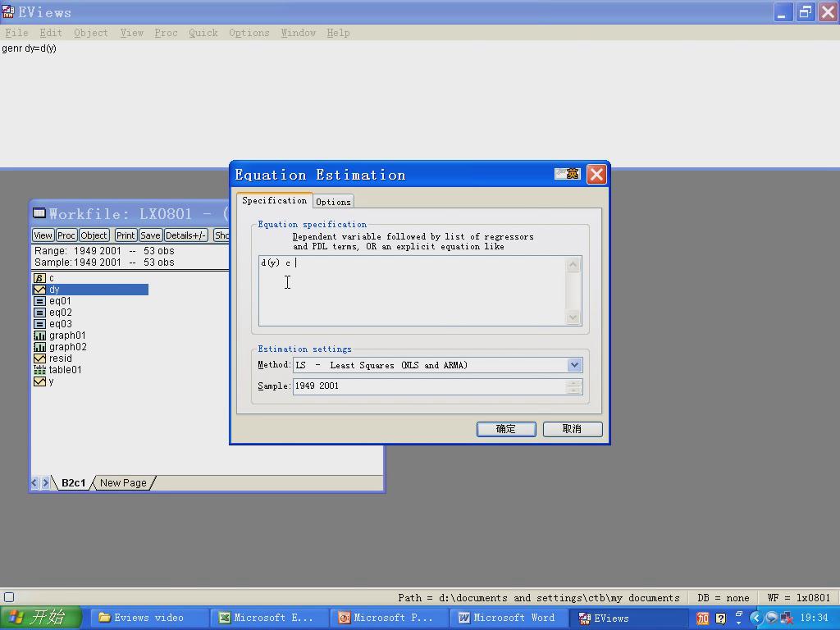The width and height of the screenshot is (840, 630).
Task: Cancel the dialog with 取消 button
Action: (573, 428)
